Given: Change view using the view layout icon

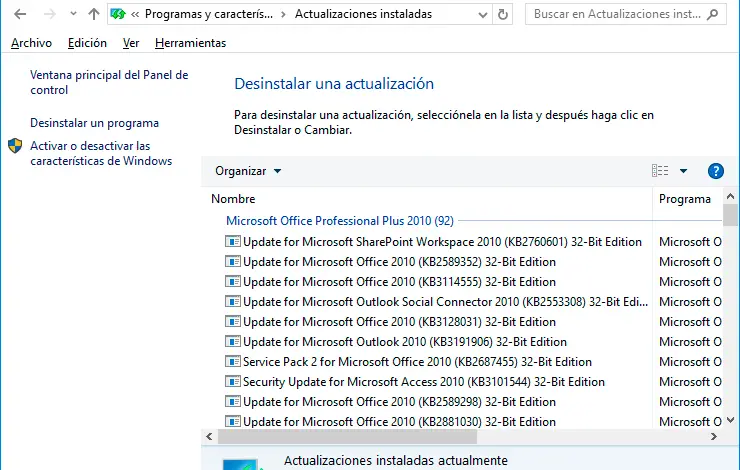Looking at the screenshot, I should [660, 171].
